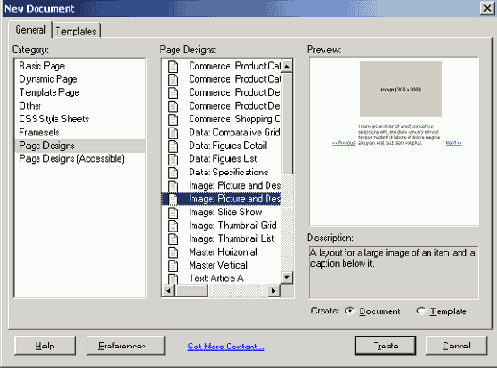Click the highlighted Image: Picture and Des row
This screenshot has width=497, height=368.
[x=221, y=199]
